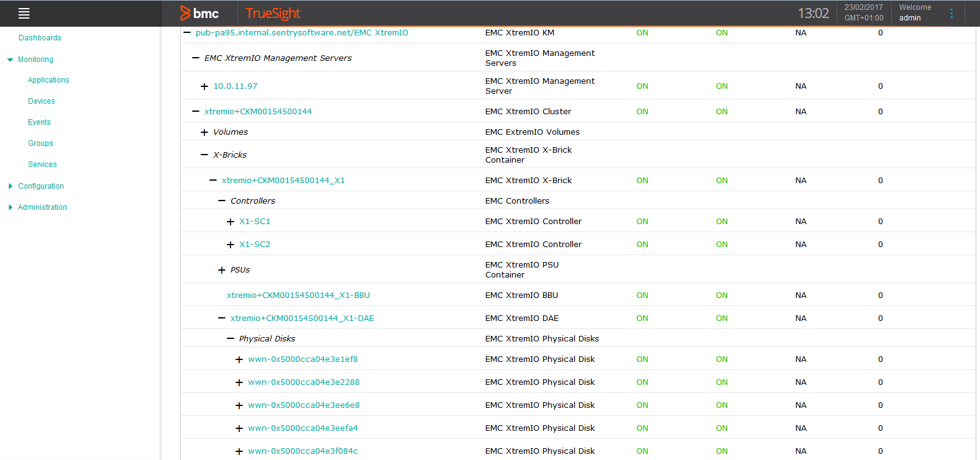Open the vertical dots options menu
The width and height of the screenshot is (980, 460).
(x=951, y=13)
